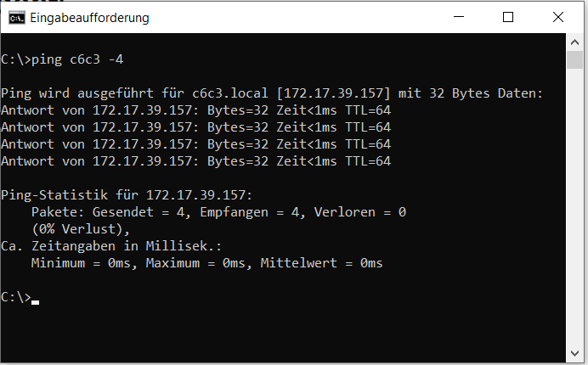Click the Eingabeaufforderung title text
Screen dimensions: 588x365
(x=89, y=17)
